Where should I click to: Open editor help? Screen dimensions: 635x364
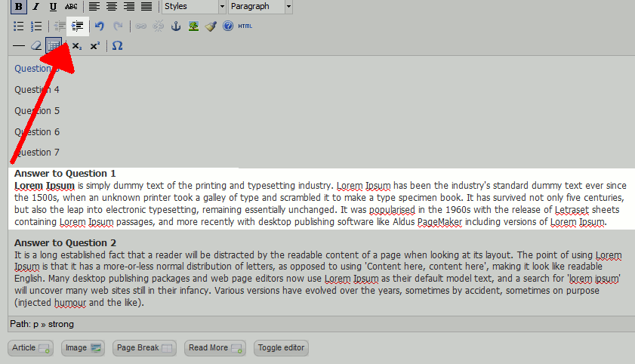(228, 26)
